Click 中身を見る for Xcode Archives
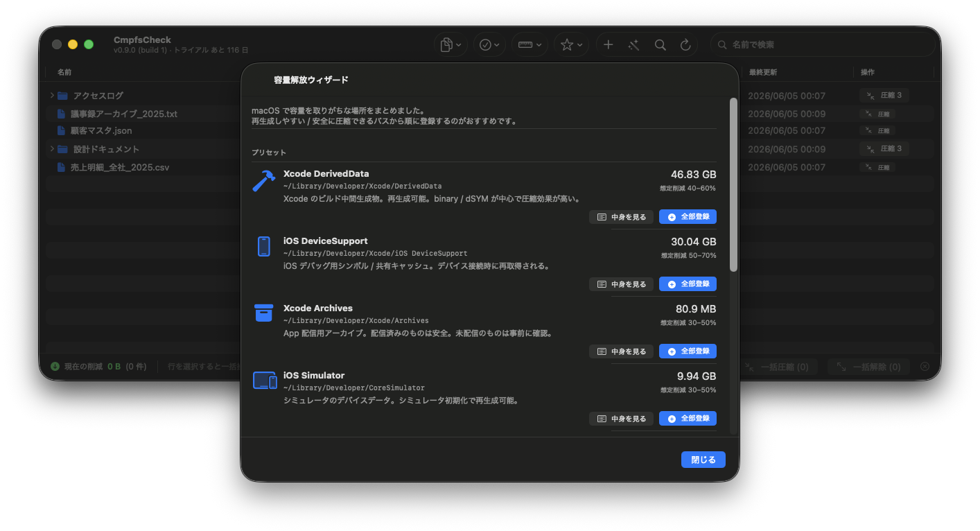This screenshot has height=531, width=980. tap(622, 351)
